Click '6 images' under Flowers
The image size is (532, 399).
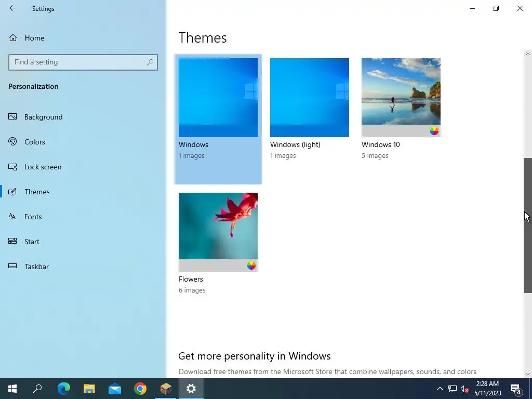point(192,290)
